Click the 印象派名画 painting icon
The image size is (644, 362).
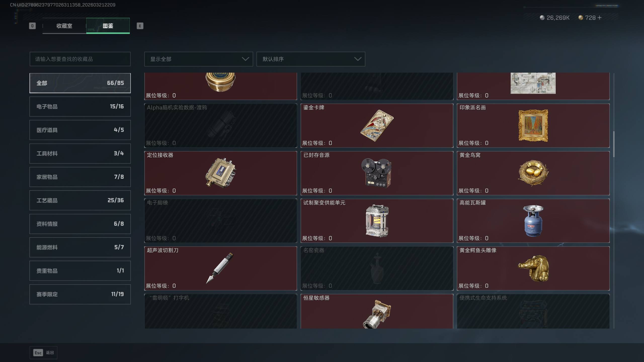(533, 125)
